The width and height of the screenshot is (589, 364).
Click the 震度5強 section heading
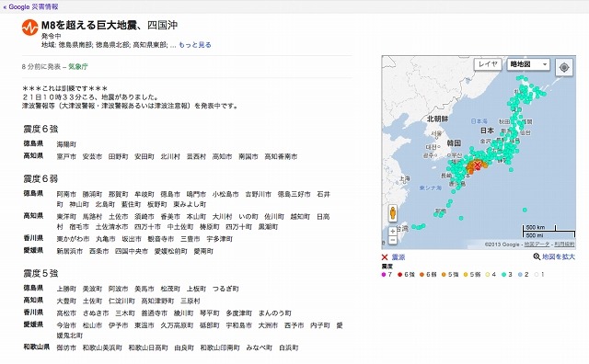click(40, 274)
